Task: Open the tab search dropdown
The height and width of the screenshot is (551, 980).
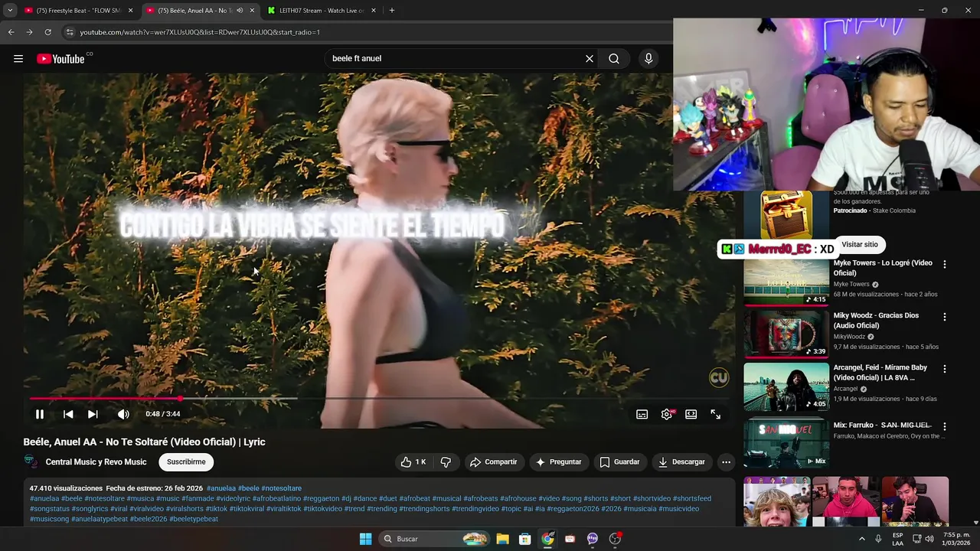Action: [x=10, y=11]
